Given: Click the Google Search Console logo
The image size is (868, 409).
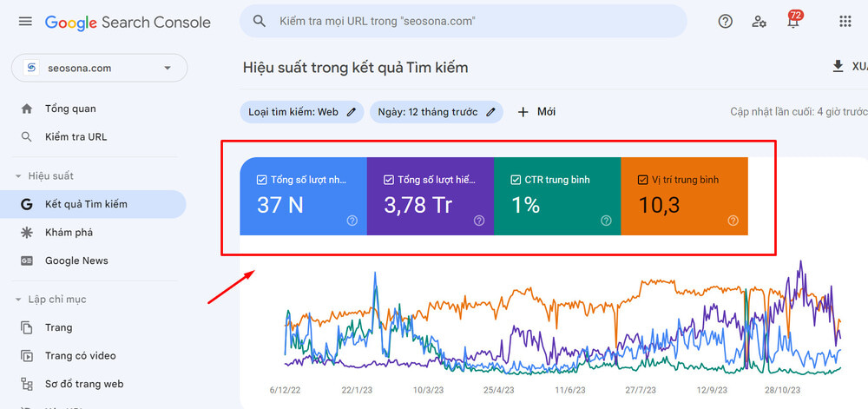Looking at the screenshot, I should click(128, 22).
